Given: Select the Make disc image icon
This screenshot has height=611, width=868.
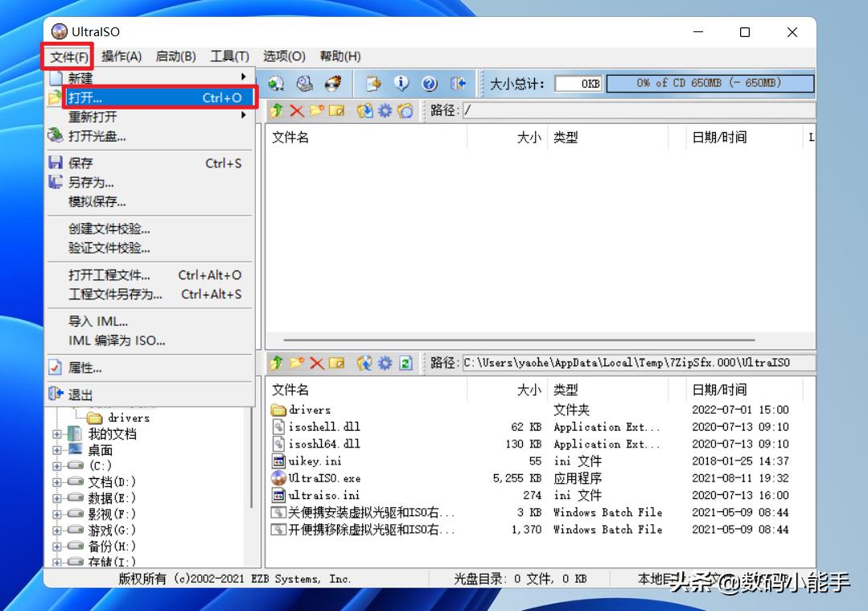Looking at the screenshot, I should 304,84.
